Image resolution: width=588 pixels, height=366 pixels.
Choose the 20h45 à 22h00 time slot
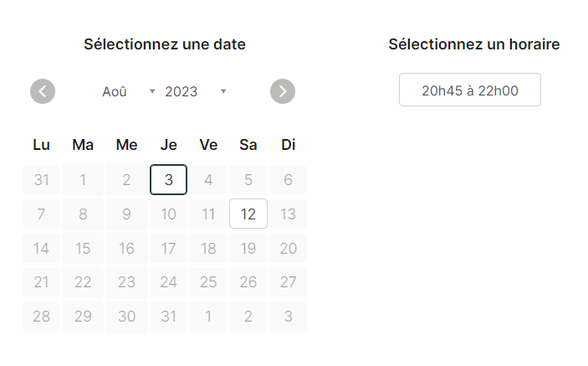point(470,90)
